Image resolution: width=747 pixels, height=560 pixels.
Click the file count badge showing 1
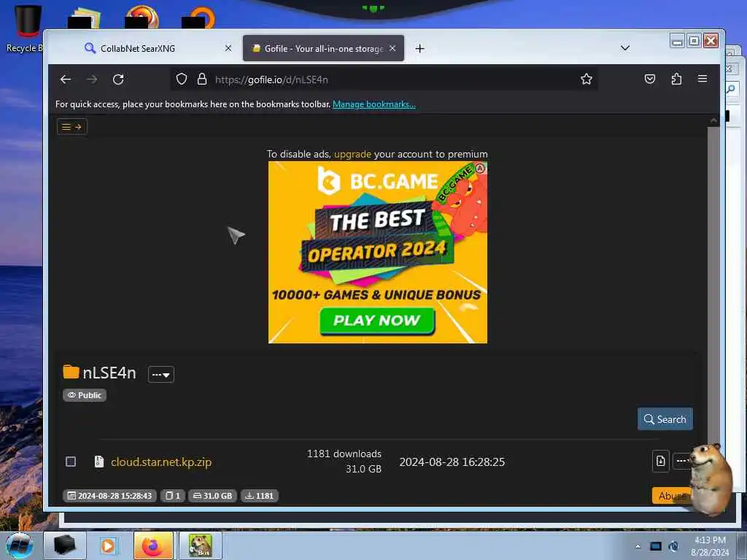173,496
